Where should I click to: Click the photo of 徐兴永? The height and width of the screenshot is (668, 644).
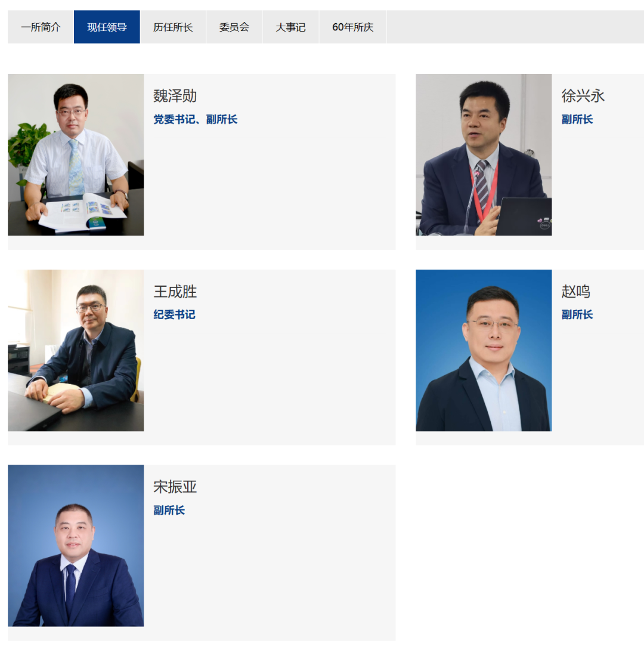click(484, 154)
